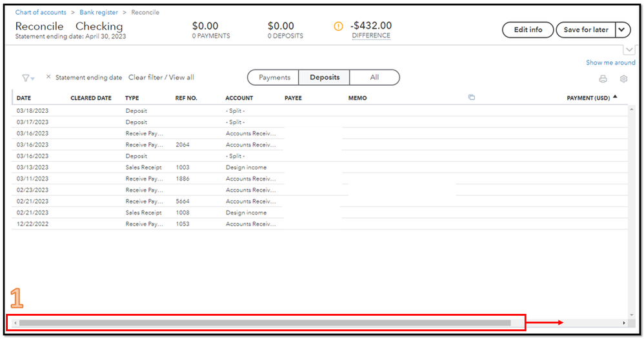Click the orange difference warning icon
The width and height of the screenshot is (644, 339).
tap(338, 26)
